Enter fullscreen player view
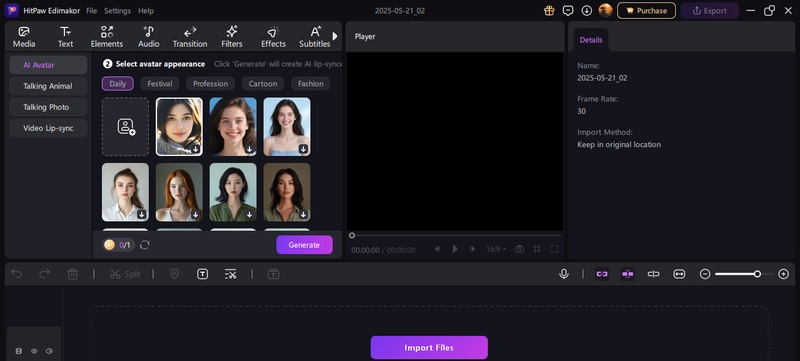Image resolution: width=800 pixels, height=361 pixels. (555, 249)
